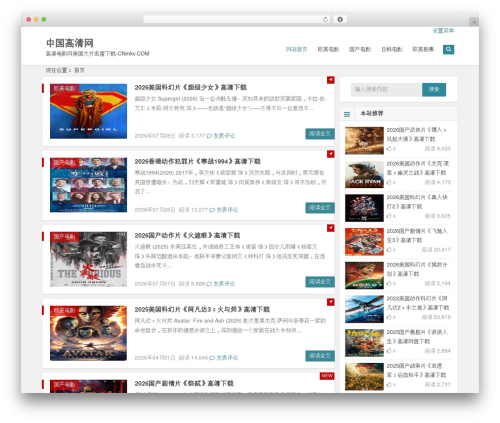The height and width of the screenshot is (423, 500).
Task: Open title 2026国产动作片《火遮眼》高清下载
Action: click(187, 235)
